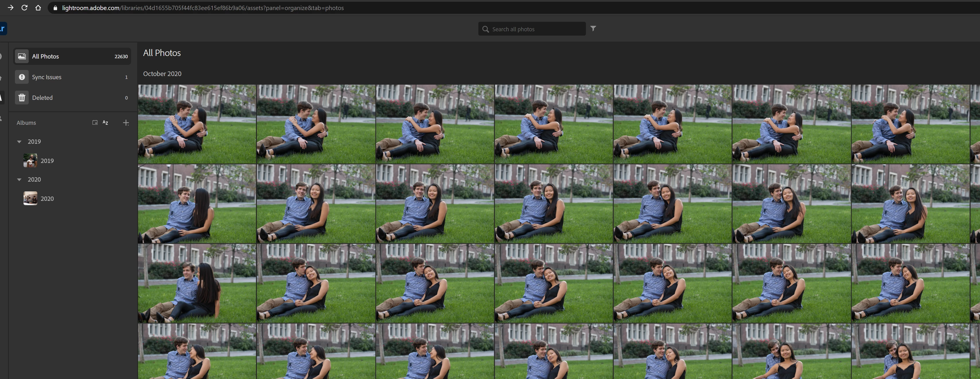Image resolution: width=980 pixels, height=379 pixels.
Task: Sort albums alphabetically with AZ icon
Action: (x=105, y=123)
